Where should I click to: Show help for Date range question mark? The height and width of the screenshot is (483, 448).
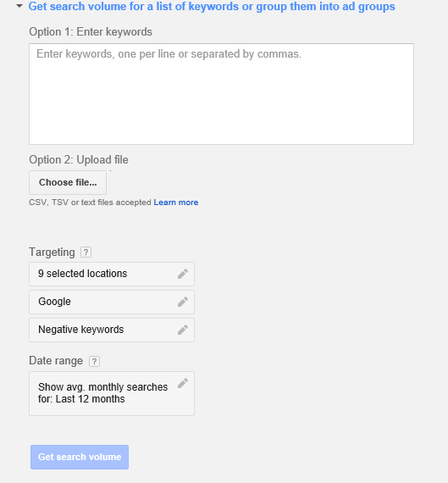point(94,361)
